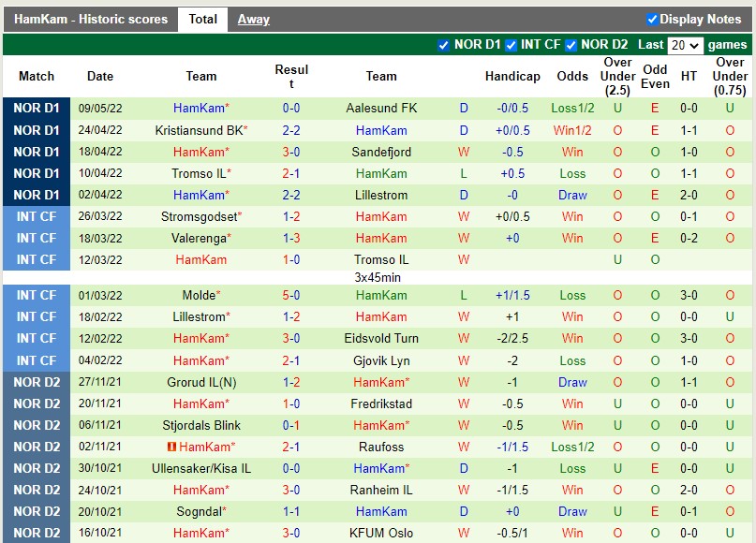Click INT CF label in 01/03/22 row

(37, 295)
